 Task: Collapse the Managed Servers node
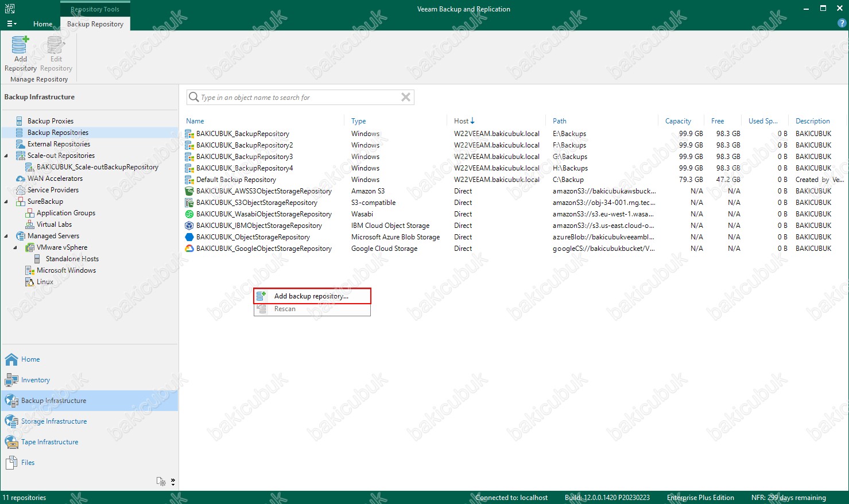[6, 236]
